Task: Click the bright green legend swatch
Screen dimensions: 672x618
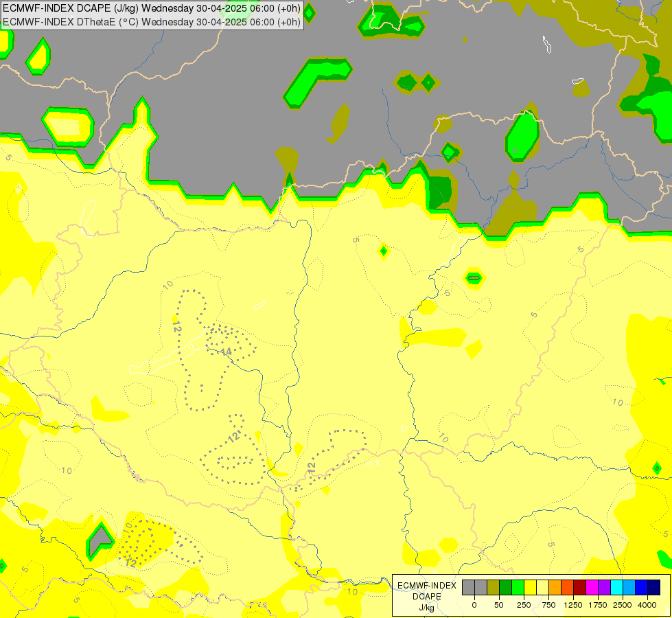Action: pos(518,587)
